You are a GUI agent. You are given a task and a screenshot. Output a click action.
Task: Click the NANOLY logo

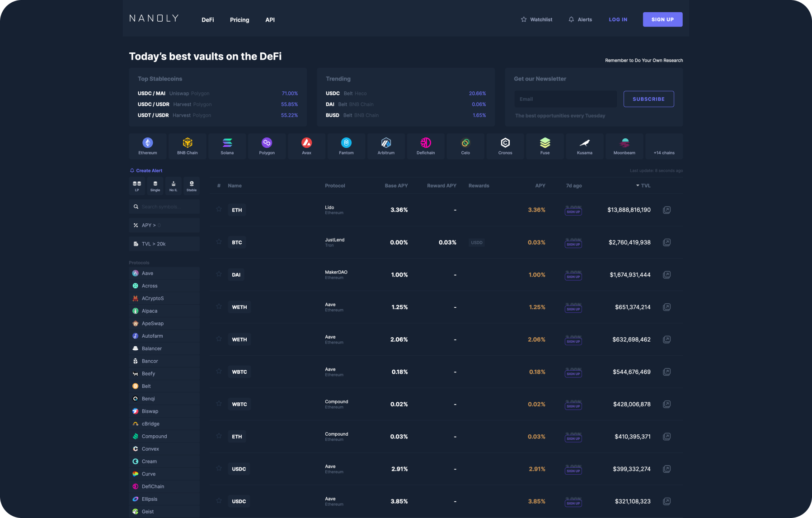(x=154, y=19)
